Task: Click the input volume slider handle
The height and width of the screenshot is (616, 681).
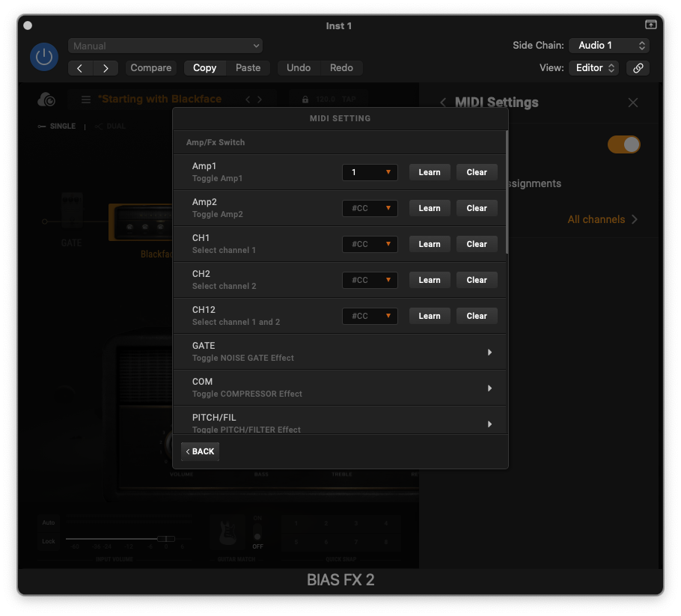Action: pyautogui.click(x=166, y=539)
